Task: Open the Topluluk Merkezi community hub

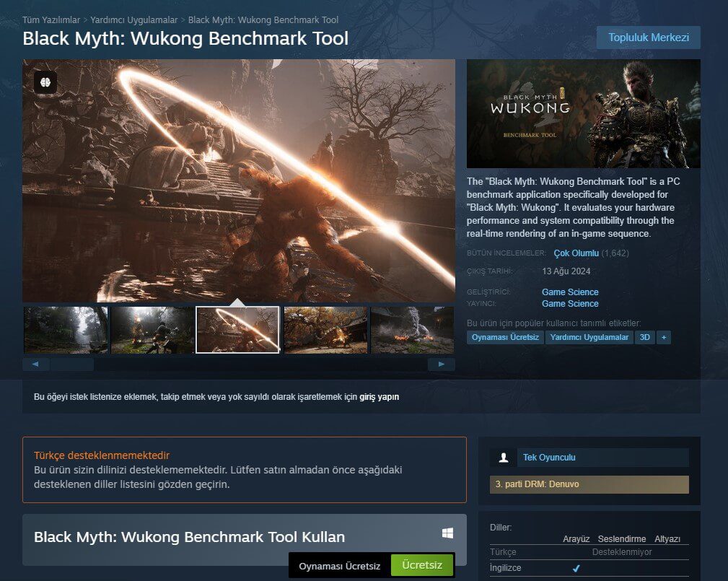Action: click(x=648, y=38)
